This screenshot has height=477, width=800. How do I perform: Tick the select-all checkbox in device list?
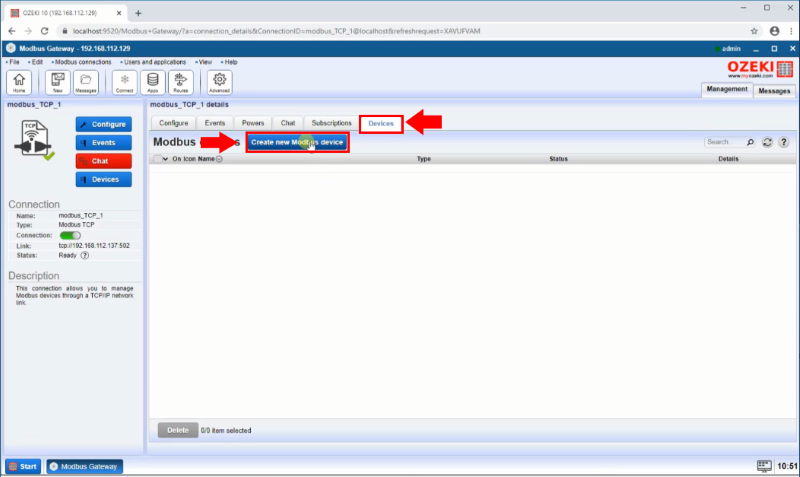pos(157,159)
